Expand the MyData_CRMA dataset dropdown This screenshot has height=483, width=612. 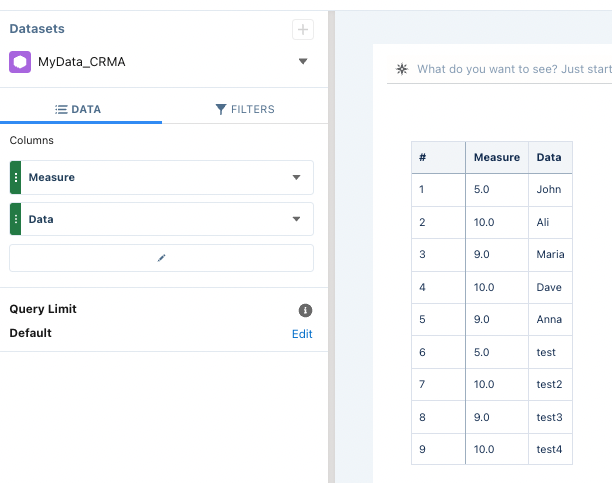click(x=303, y=62)
